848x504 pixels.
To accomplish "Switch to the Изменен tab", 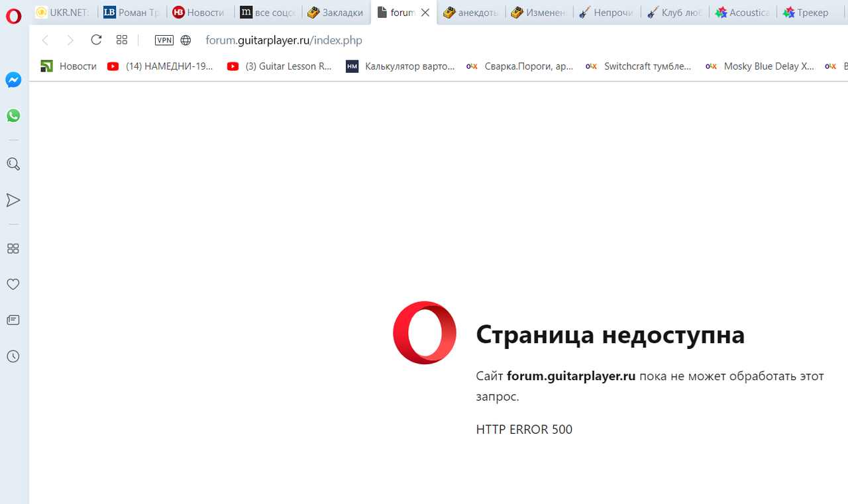I will click(x=539, y=13).
